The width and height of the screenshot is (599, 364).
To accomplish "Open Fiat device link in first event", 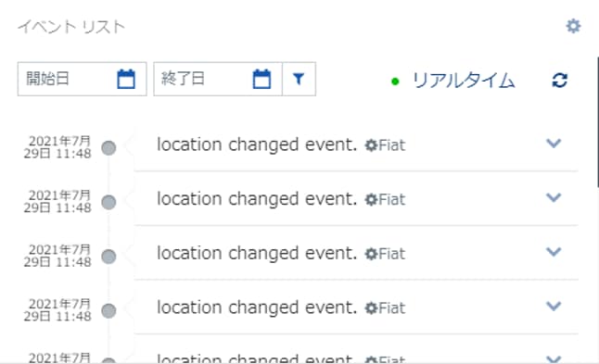I will point(385,145).
